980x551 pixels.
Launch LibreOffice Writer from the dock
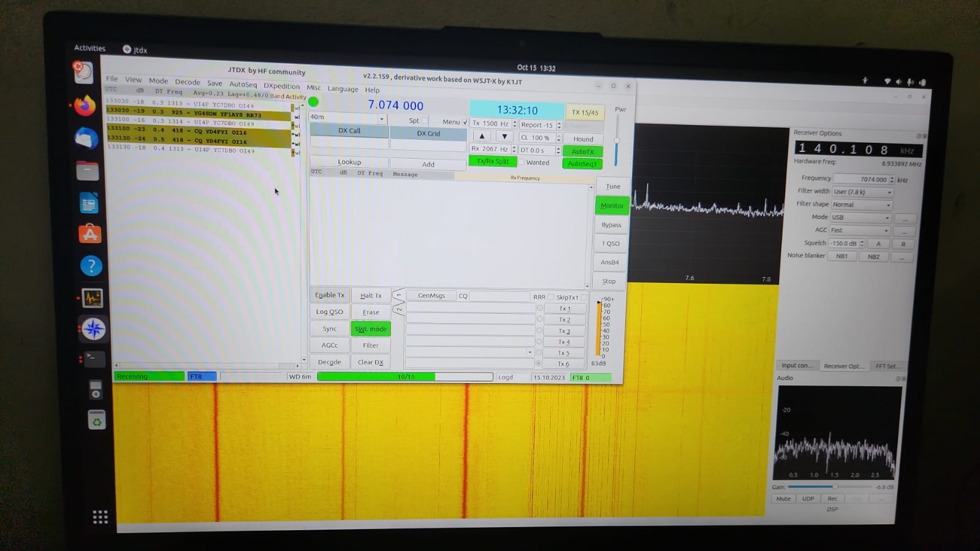89,203
